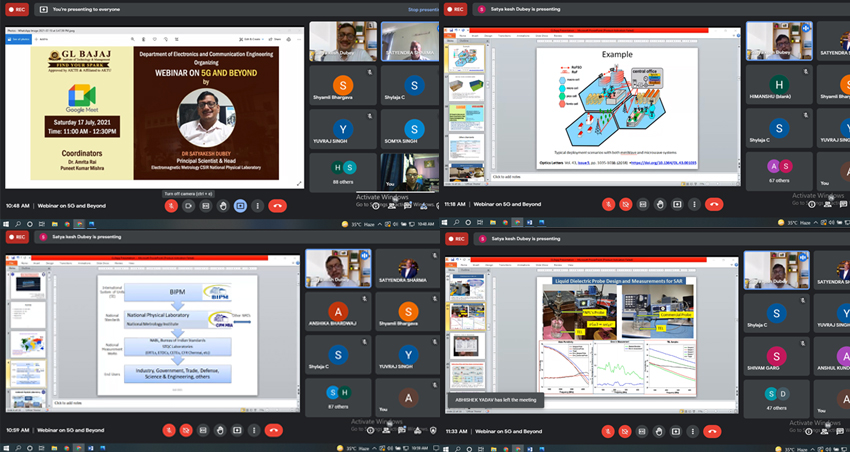The width and height of the screenshot is (850, 452).
Task: Open the activities panel in the 10:59 AM meeting
Action: point(417,430)
